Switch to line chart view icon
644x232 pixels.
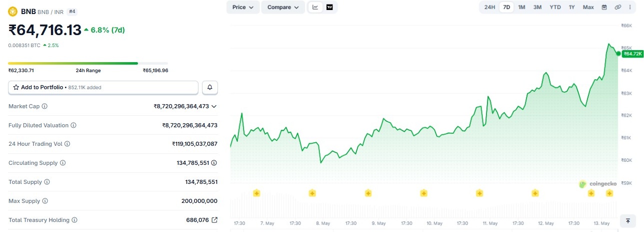[315, 7]
